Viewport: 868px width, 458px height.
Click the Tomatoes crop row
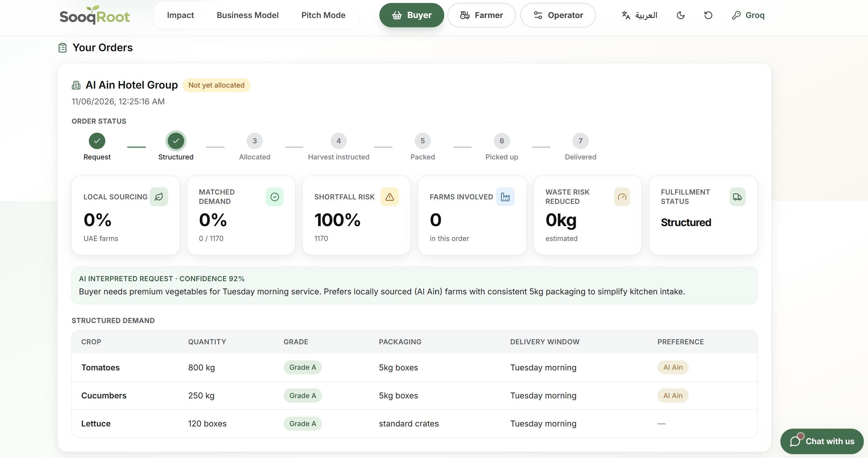[x=414, y=367]
